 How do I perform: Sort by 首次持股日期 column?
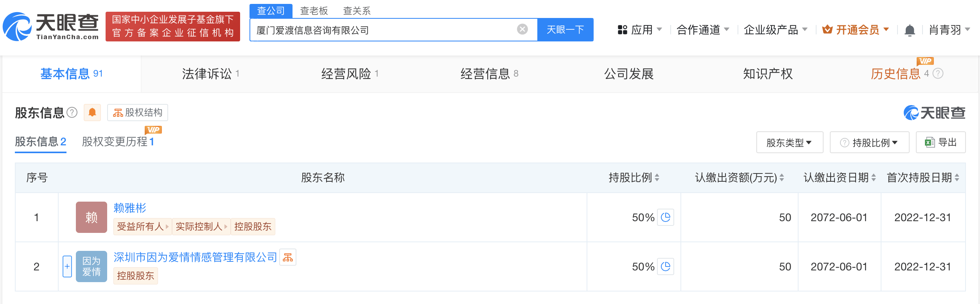pos(957,178)
